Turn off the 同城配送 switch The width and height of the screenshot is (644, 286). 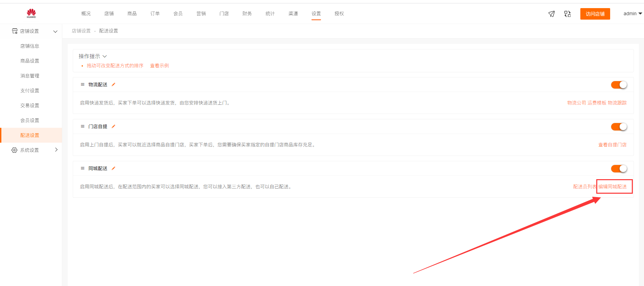click(x=619, y=169)
